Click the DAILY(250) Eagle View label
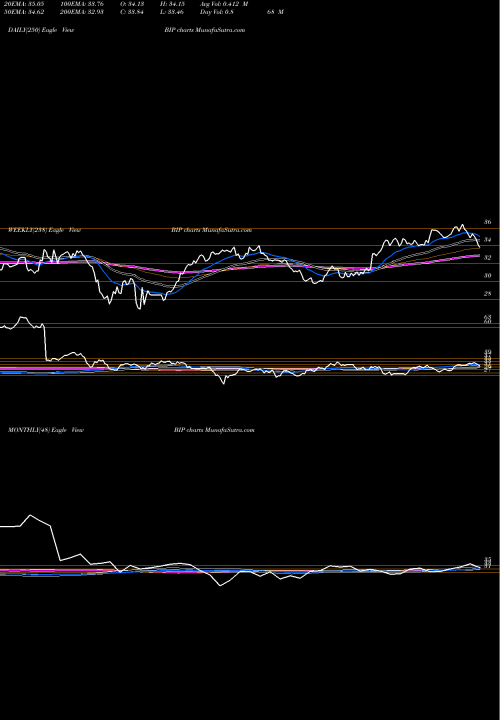 [41, 30]
